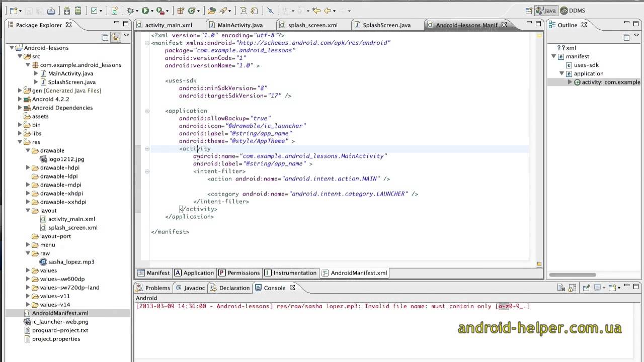This screenshot has width=644, height=362.
Task: Click the New Java Package toolbar icon
Action: 181,11
